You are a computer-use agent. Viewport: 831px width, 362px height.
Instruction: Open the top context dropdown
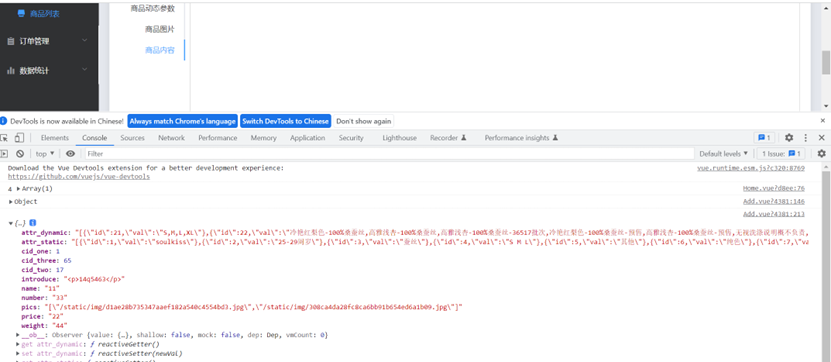45,154
